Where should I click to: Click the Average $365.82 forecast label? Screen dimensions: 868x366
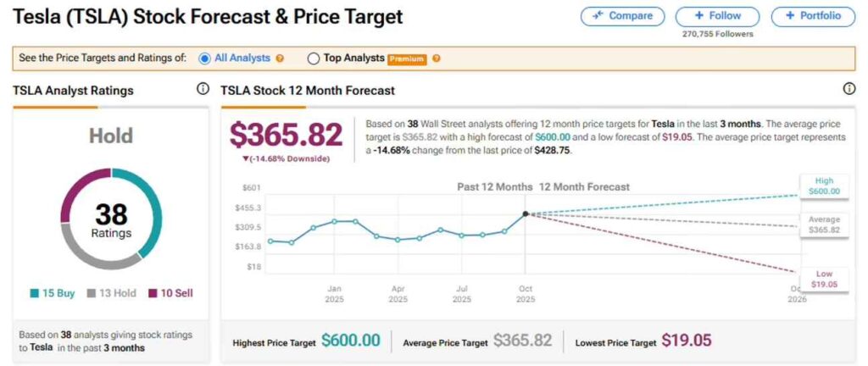(823, 225)
